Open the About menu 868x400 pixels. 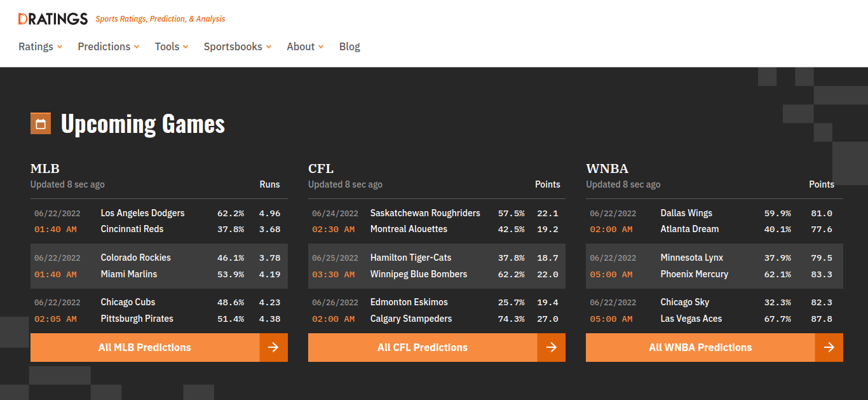click(x=305, y=46)
